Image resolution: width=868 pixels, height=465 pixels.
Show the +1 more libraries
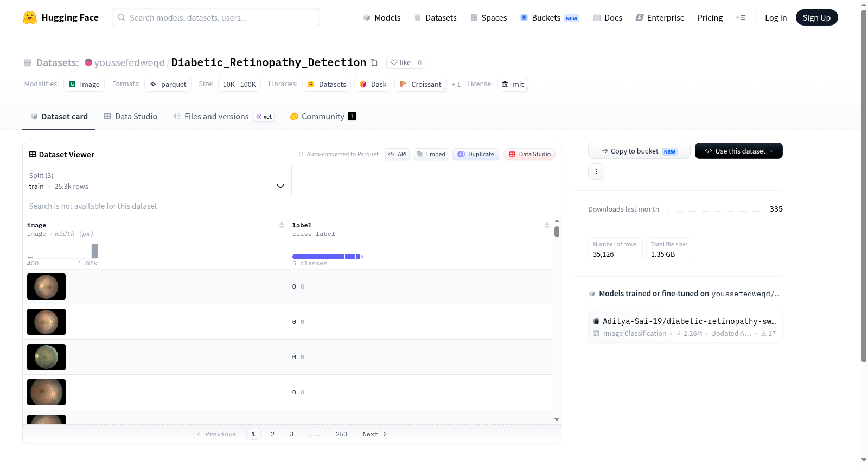click(x=456, y=84)
